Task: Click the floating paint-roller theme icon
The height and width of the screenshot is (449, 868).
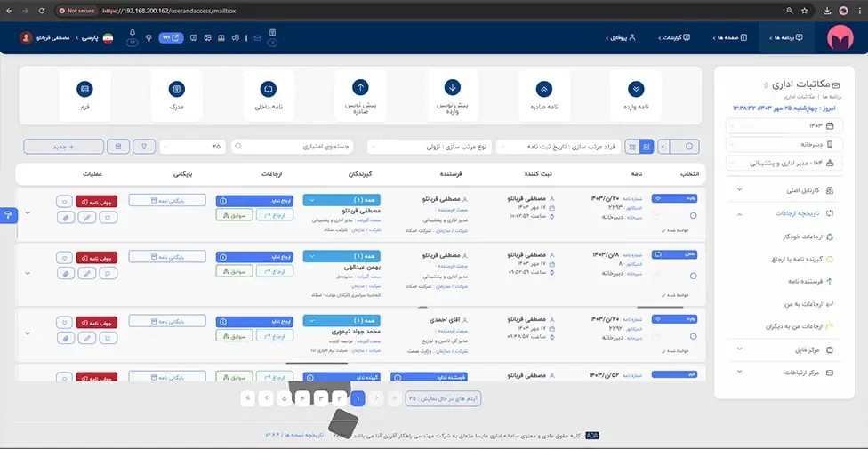Action: [x=8, y=215]
